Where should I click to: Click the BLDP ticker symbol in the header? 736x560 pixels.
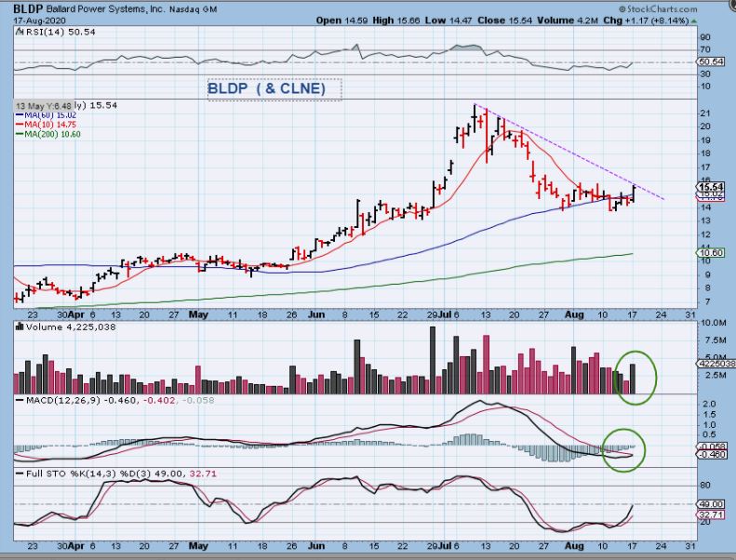[x=28, y=8]
